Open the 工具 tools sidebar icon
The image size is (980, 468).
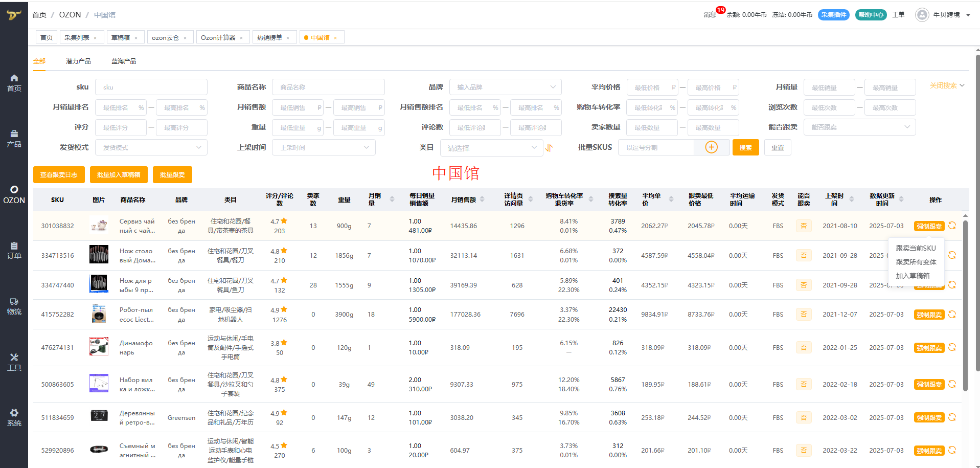tap(14, 362)
